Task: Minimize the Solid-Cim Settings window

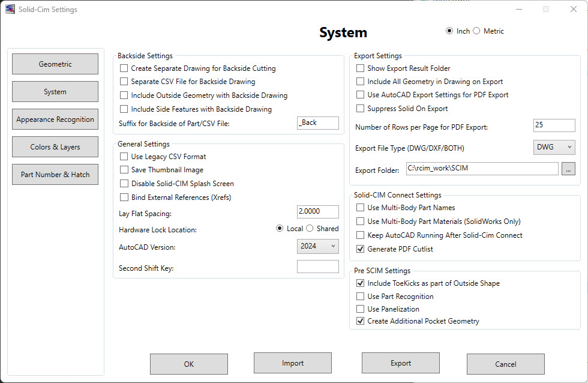Action: coord(519,9)
